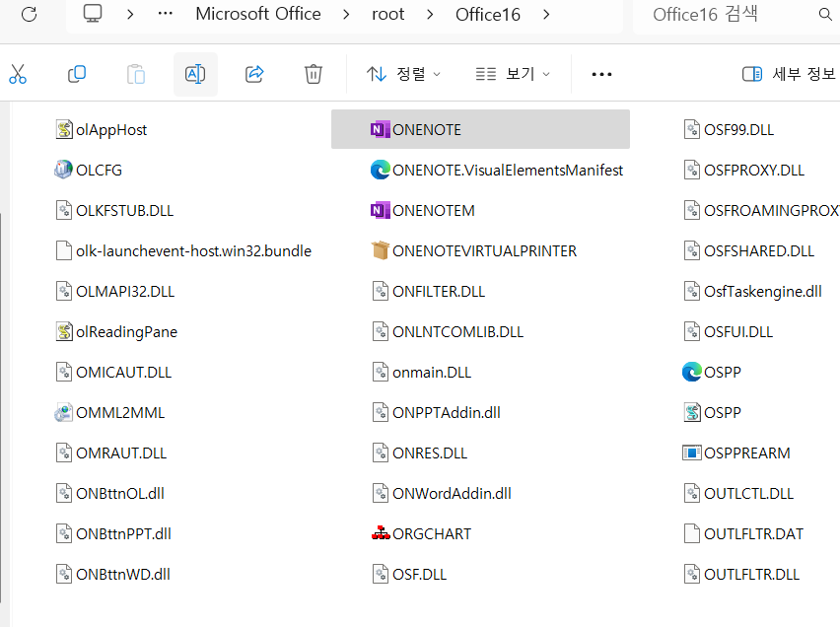The height and width of the screenshot is (627, 840).
Task: Navigate to root breadcrumb folder
Action: pyautogui.click(x=387, y=14)
